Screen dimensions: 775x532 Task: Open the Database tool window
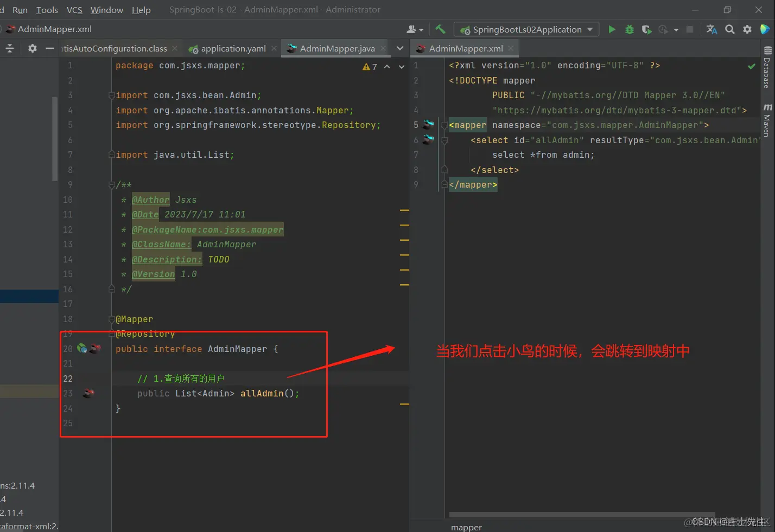(767, 68)
